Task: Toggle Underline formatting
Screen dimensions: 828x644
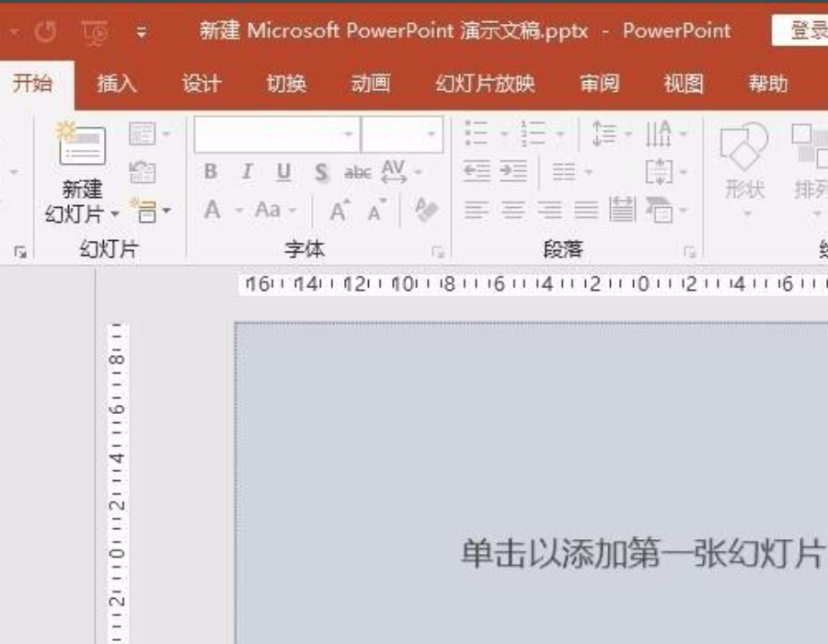Action: tap(283, 172)
